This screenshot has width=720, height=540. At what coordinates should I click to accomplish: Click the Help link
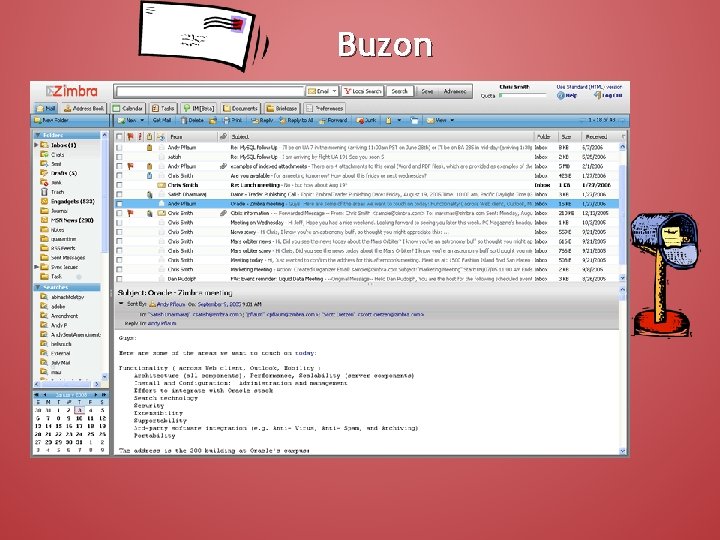tap(567, 96)
